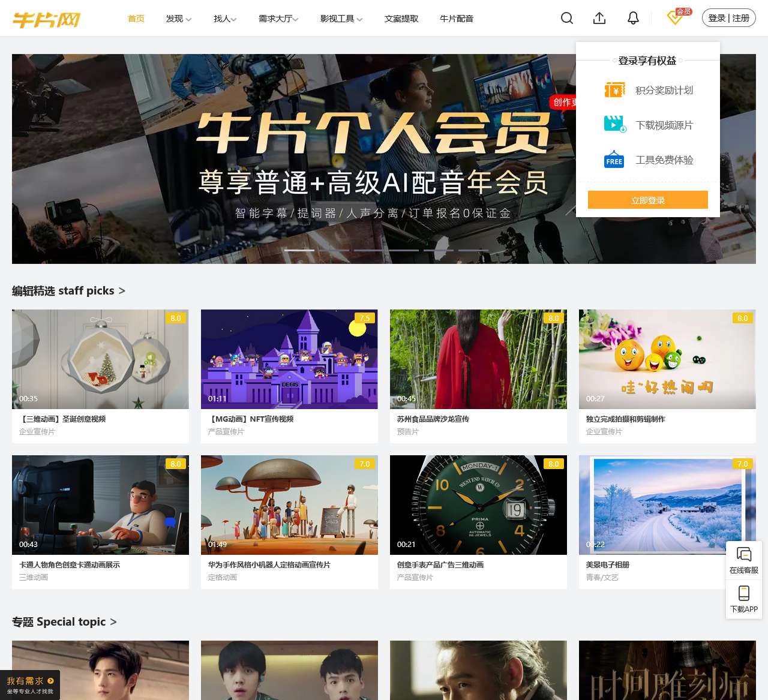The width and height of the screenshot is (768, 700).
Task: Expand the 发现 dropdown menu
Action: pyautogui.click(x=178, y=19)
